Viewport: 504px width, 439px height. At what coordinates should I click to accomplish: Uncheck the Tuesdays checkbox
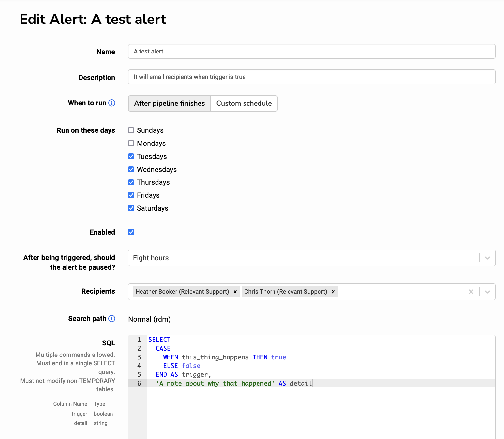(131, 156)
